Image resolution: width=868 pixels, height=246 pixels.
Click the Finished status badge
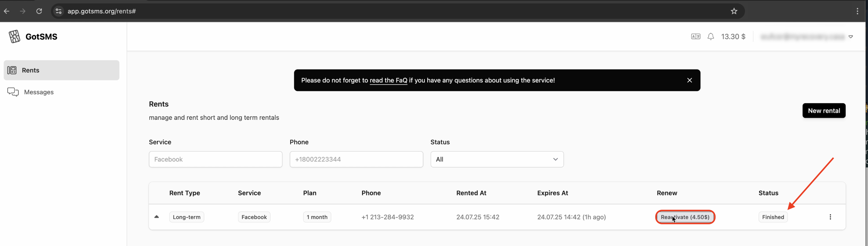[773, 217]
